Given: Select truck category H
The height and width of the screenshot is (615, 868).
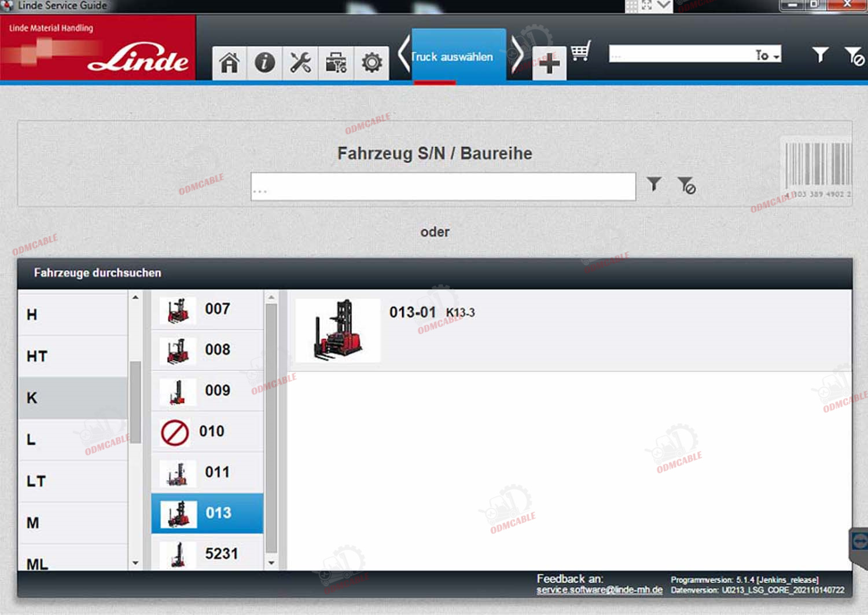Looking at the screenshot, I should point(73,314).
